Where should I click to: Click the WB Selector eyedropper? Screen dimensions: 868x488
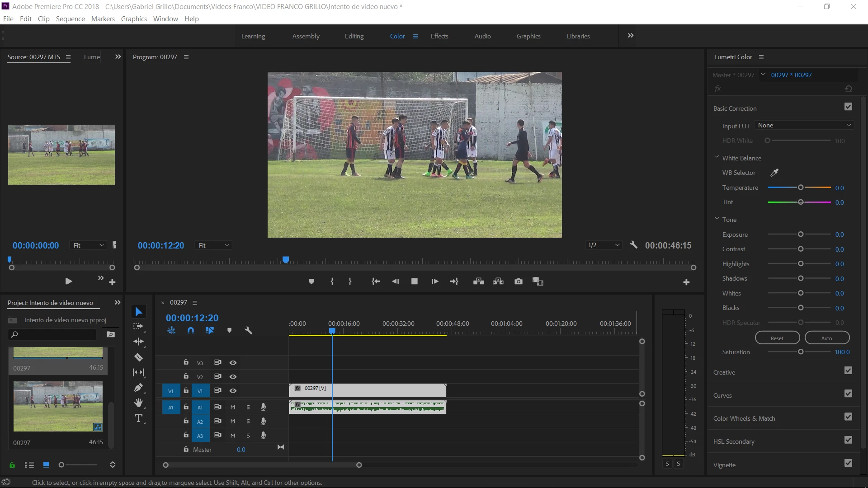774,173
